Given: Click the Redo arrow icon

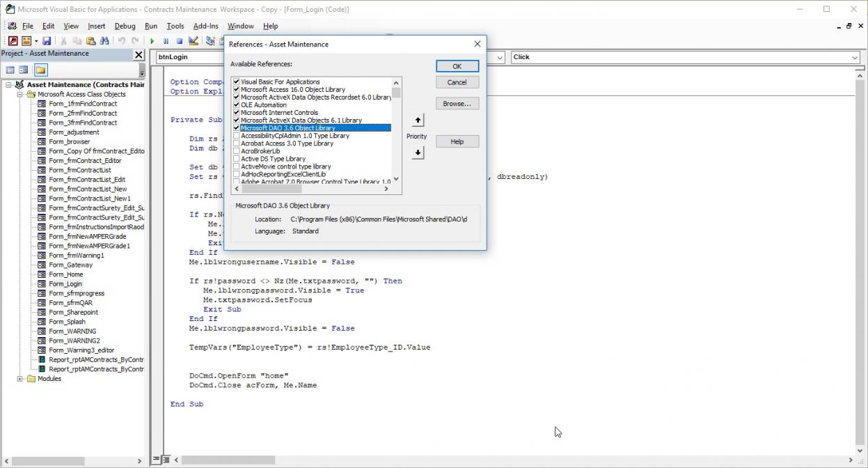Looking at the screenshot, I should point(135,41).
